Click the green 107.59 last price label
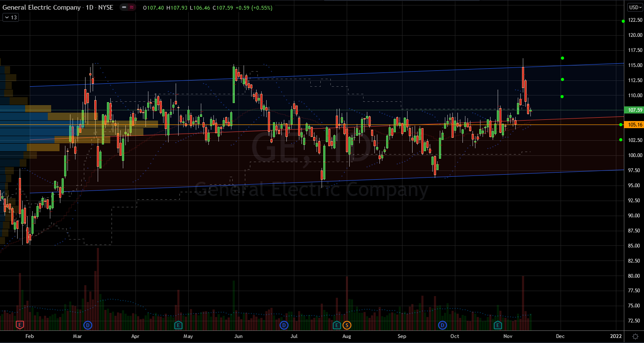This screenshot has width=644, height=343. [635, 110]
